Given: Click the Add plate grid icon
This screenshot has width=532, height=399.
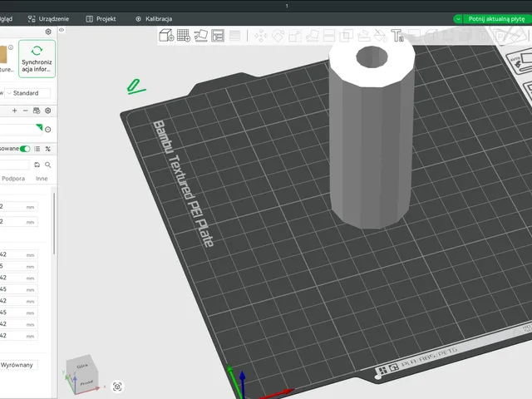Looking at the screenshot, I should [x=184, y=36].
